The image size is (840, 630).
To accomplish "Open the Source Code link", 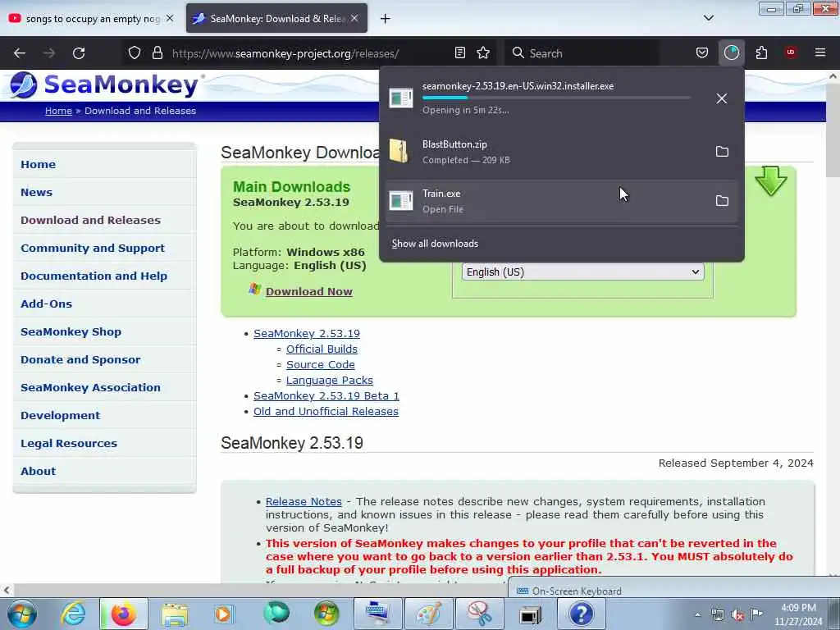I will click(x=321, y=364).
